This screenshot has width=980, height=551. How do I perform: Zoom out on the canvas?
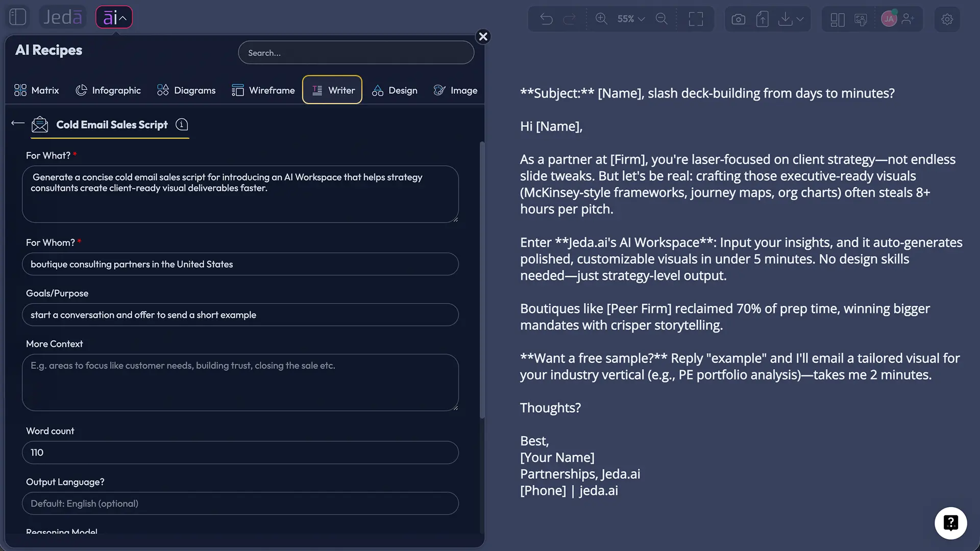pos(661,19)
